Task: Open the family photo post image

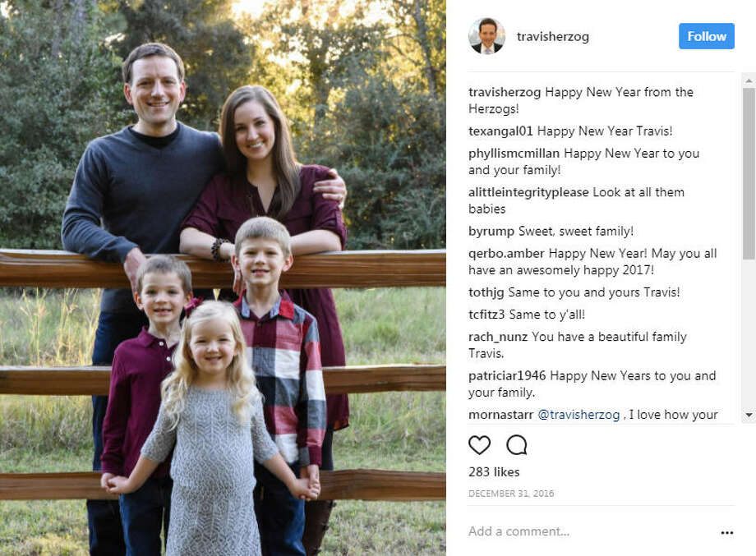Action: pyautogui.click(x=223, y=278)
